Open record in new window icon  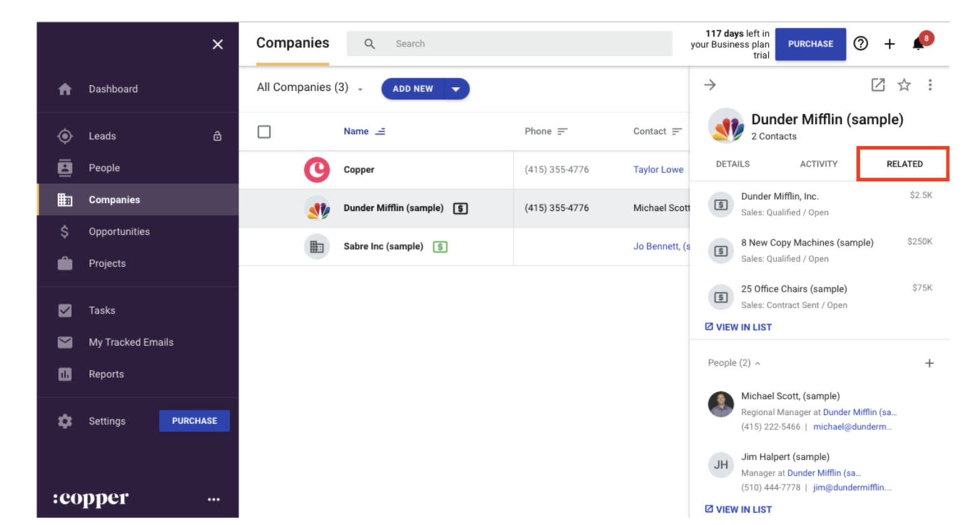pos(878,84)
